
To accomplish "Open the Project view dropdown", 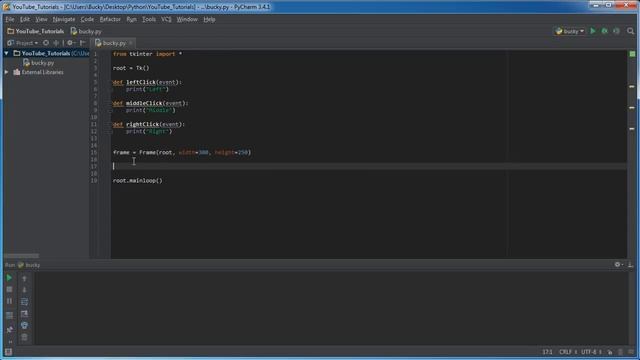I will click(x=22, y=43).
